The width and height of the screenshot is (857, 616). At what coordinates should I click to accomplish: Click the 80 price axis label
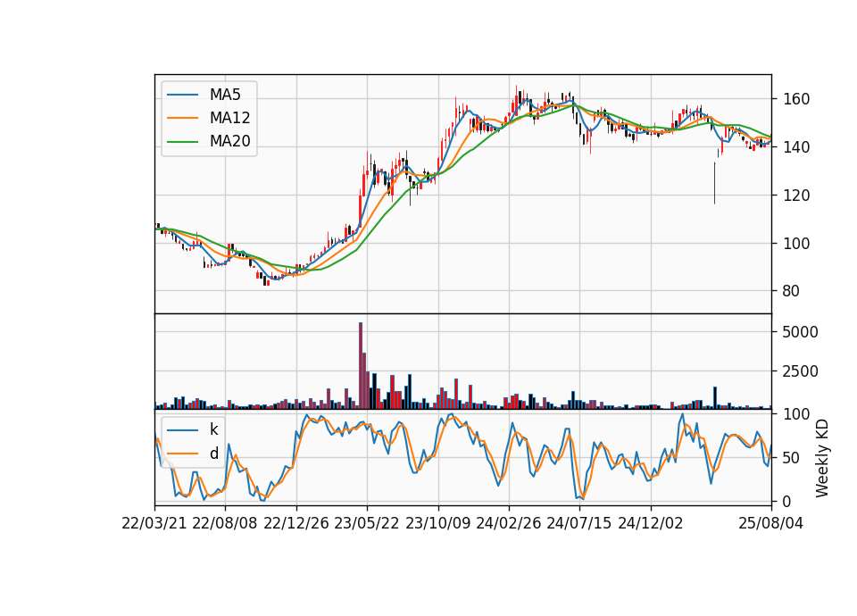(x=792, y=291)
